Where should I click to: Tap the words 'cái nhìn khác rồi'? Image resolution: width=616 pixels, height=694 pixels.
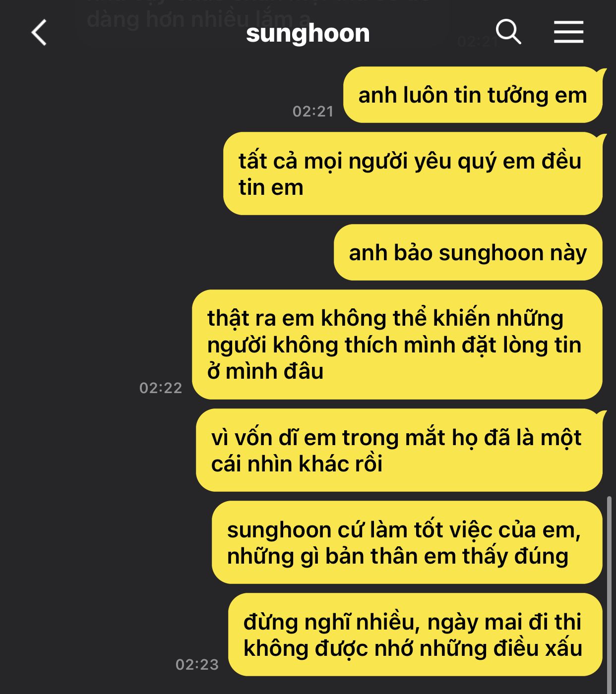297,464
